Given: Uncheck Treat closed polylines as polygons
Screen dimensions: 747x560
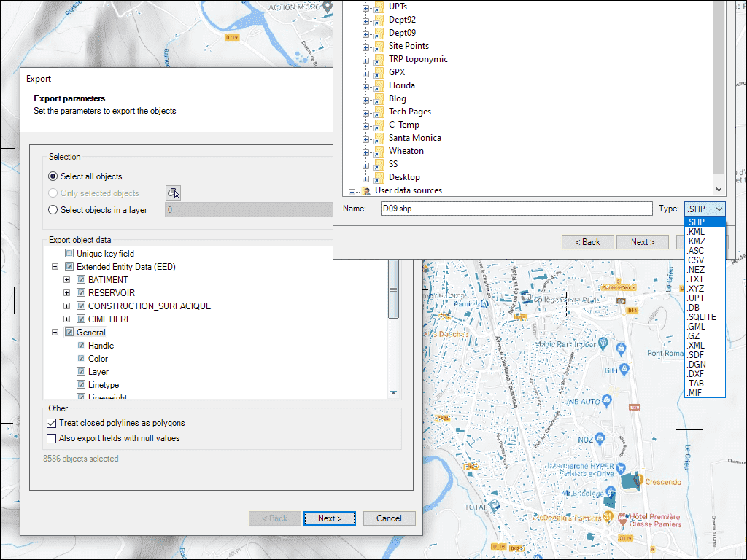Looking at the screenshot, I should [51, 423].
